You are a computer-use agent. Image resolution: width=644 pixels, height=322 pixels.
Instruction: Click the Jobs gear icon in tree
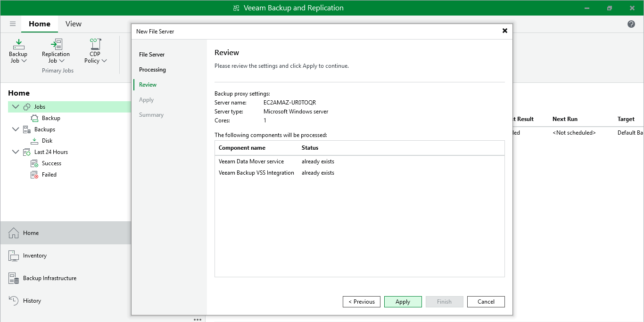27,107
